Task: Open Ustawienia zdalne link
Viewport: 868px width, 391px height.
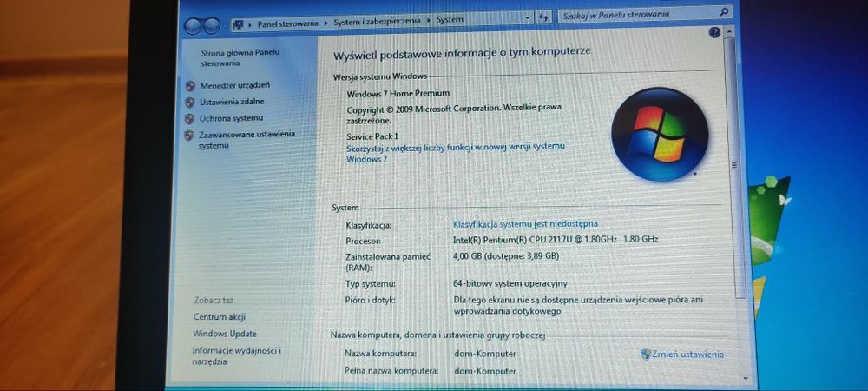Action: pyautogui.click(x=232, y=102)
